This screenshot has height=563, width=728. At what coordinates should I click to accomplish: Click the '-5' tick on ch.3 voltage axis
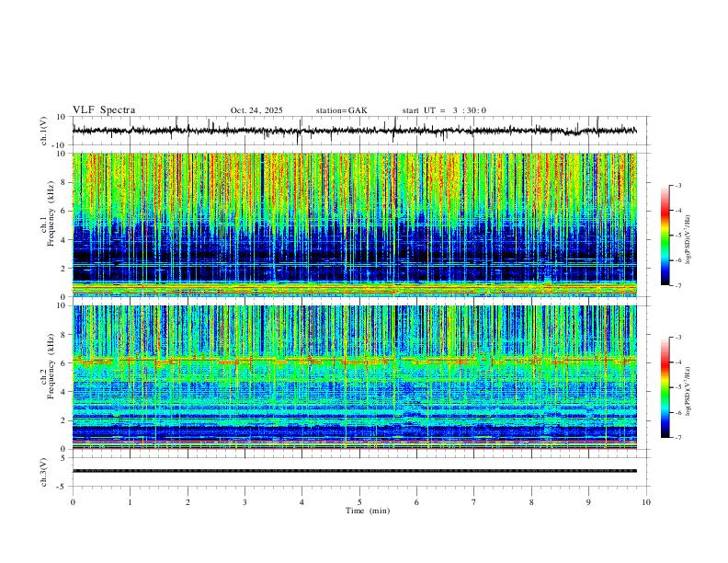click(x=63, y=487)
